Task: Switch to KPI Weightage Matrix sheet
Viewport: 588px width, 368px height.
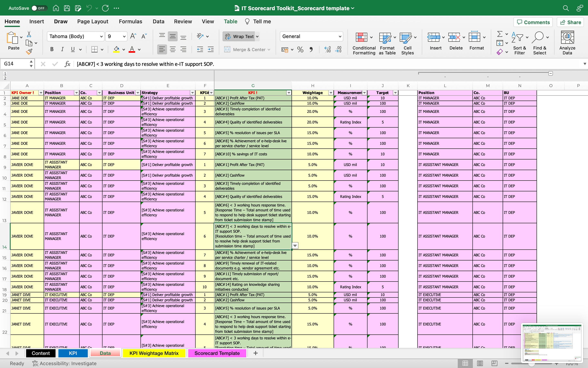Action: point(154,353)
